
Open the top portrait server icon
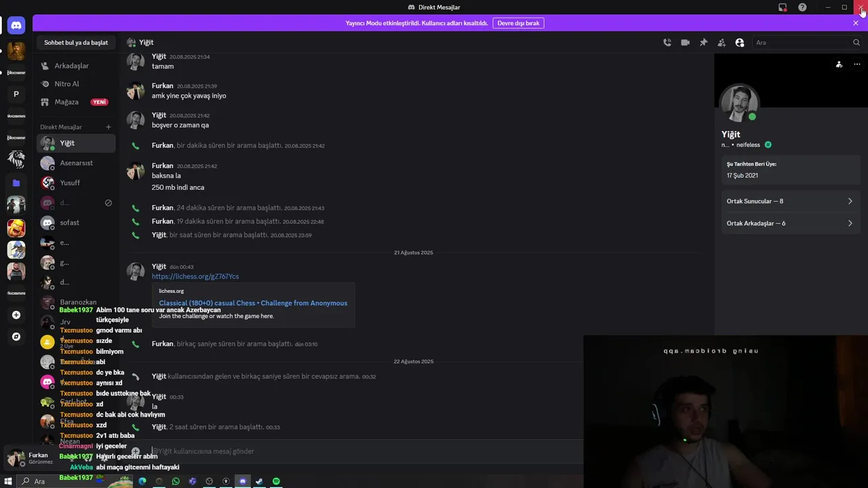(16, 51)
